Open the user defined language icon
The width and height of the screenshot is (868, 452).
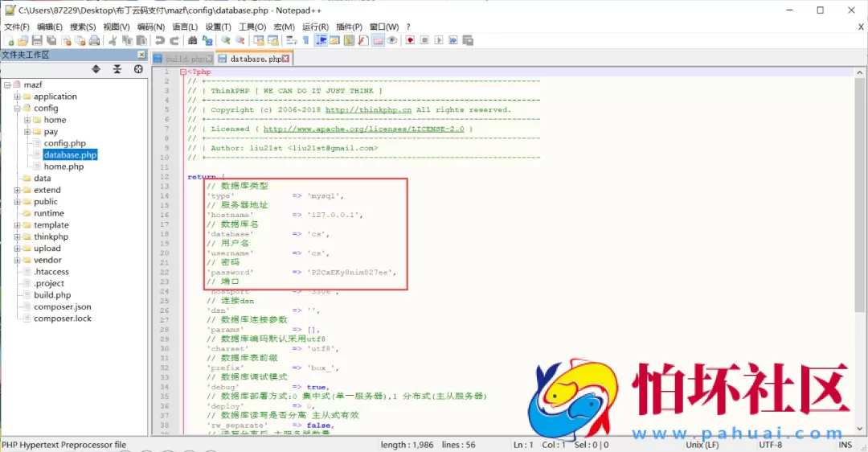334,40
